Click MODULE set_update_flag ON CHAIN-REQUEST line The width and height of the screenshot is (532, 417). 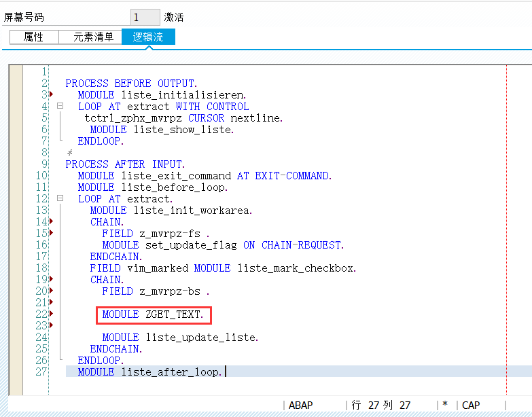pyautogui.click(x=224, y=245)
